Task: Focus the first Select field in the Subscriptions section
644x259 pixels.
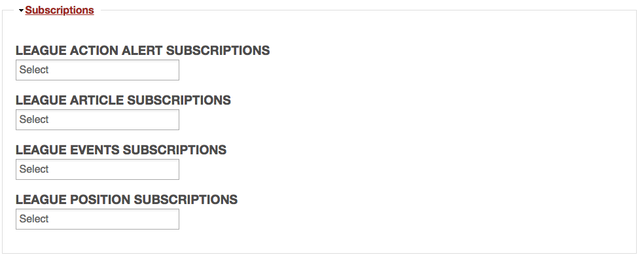Action: click(98, 70)
